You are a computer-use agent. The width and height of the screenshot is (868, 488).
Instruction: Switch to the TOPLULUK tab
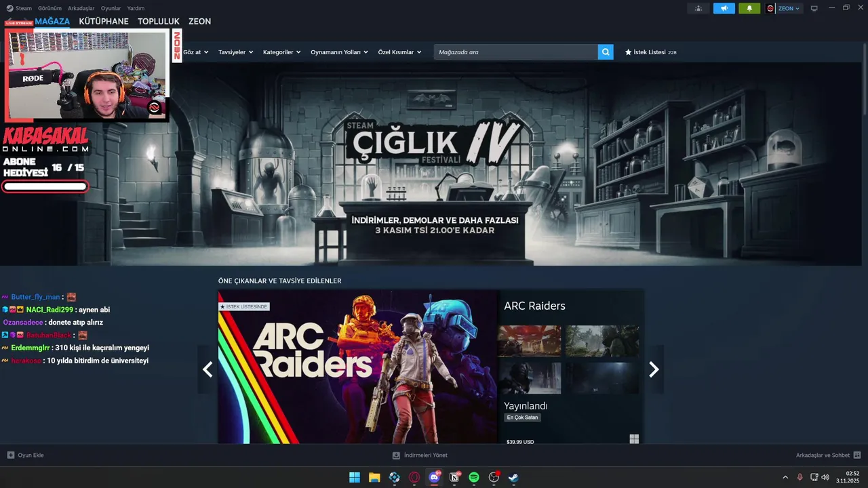159,21
